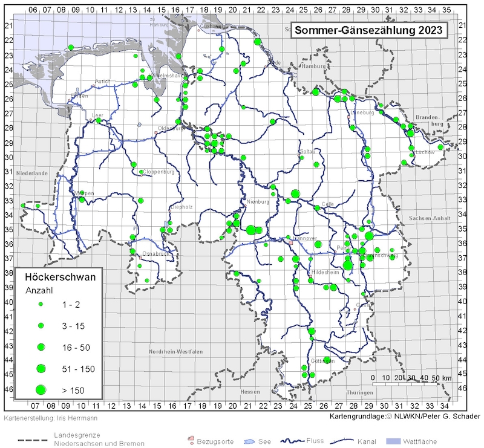Click the > 150 legend circle
This screenshot has height=448, width=484.
pyautogui.click(x=41, y=391)
